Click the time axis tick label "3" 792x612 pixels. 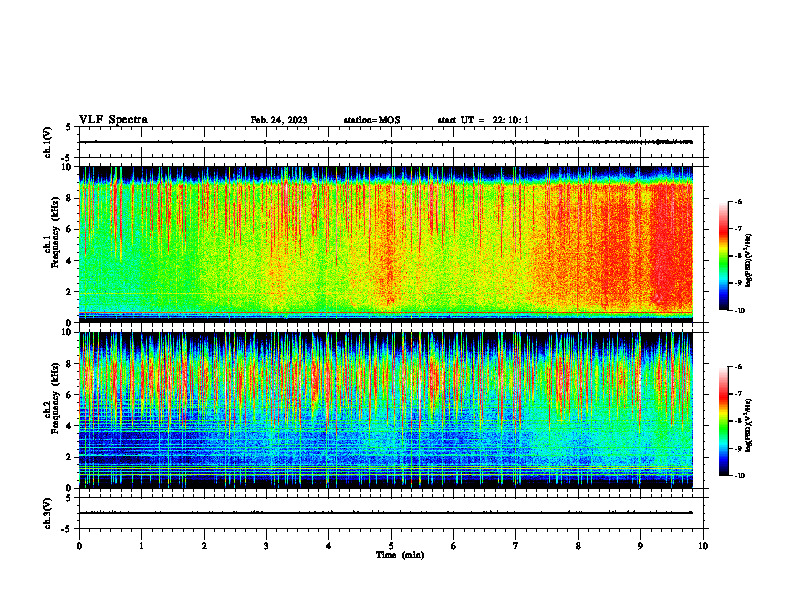coord(266,546)
